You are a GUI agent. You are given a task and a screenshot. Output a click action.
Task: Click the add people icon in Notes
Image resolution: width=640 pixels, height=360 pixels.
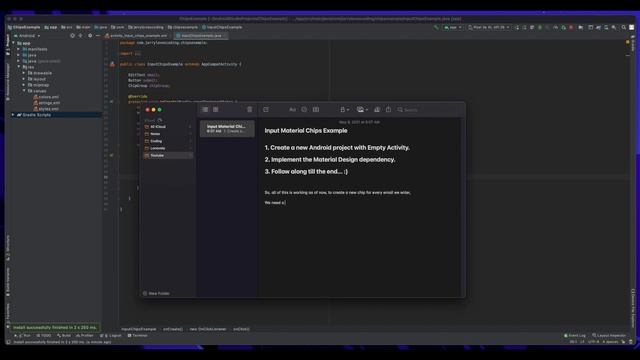click(x=377, y=109)
